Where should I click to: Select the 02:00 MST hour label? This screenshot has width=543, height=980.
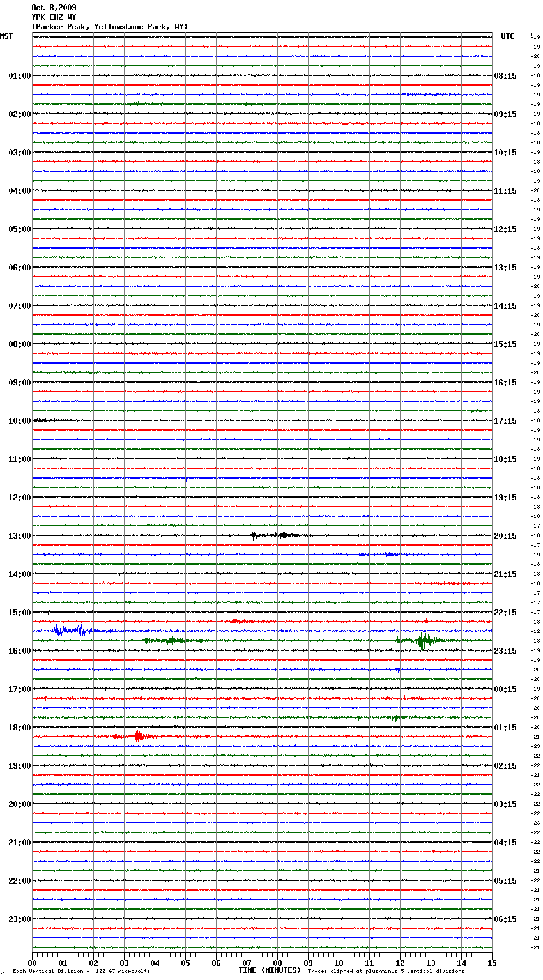click(x=20, y=114)
